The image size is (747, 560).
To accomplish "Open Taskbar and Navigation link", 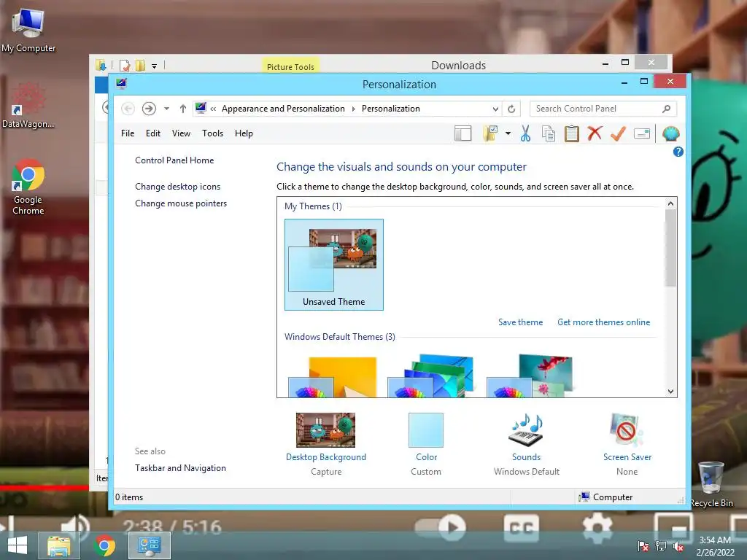I will (x=181, y=468).
